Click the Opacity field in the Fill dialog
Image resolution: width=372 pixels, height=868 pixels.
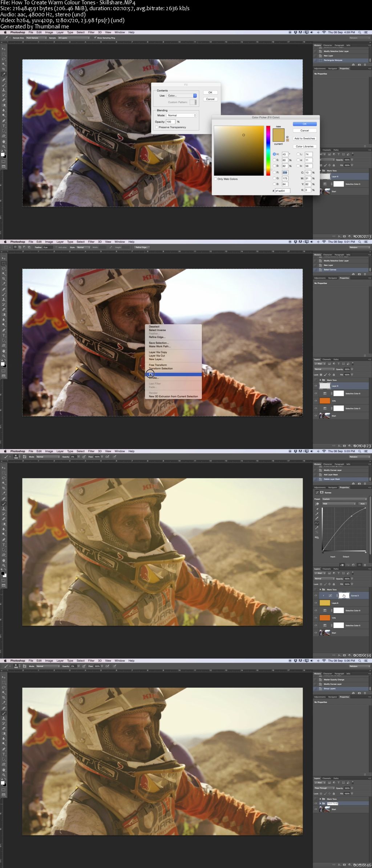[x=171, y=122]
